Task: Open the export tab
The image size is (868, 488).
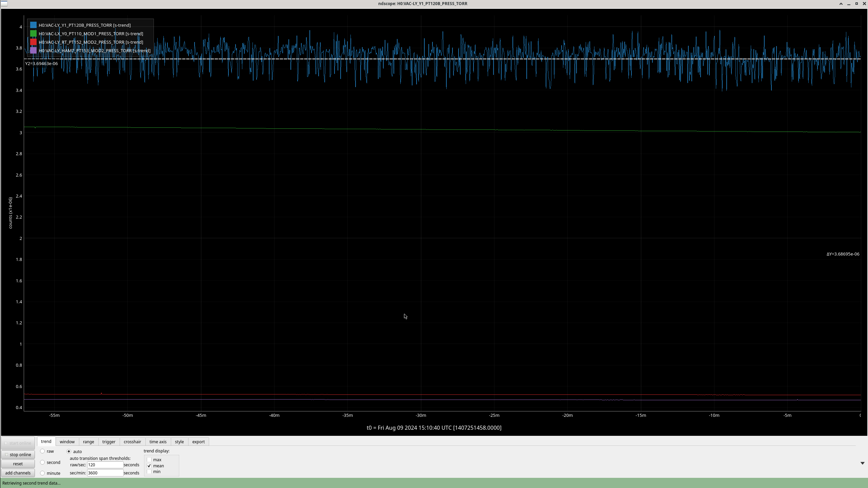Action: (198, 442)
